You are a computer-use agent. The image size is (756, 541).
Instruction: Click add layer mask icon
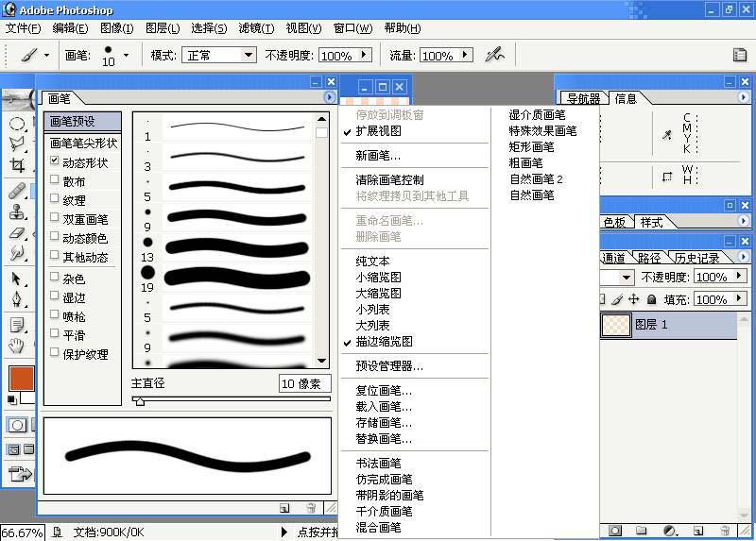(x=615, y=531)
